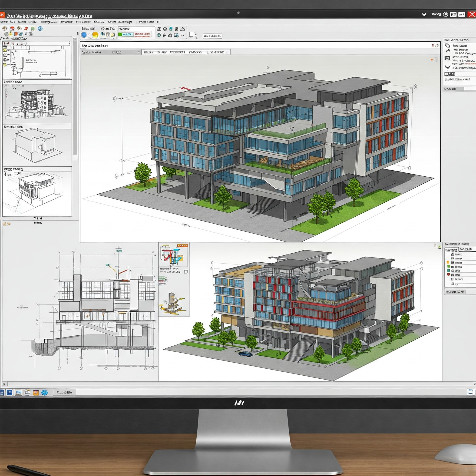Select the blue sphere render tool in the toolbar
Viewport: 476px width, 476px height.
[84, 34]
